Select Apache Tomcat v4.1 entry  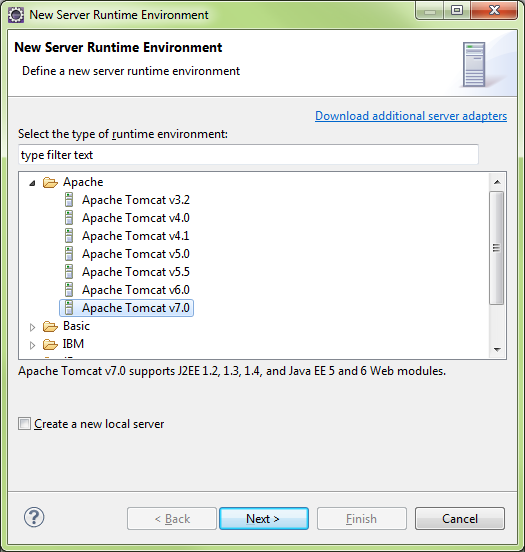[135, 236]
